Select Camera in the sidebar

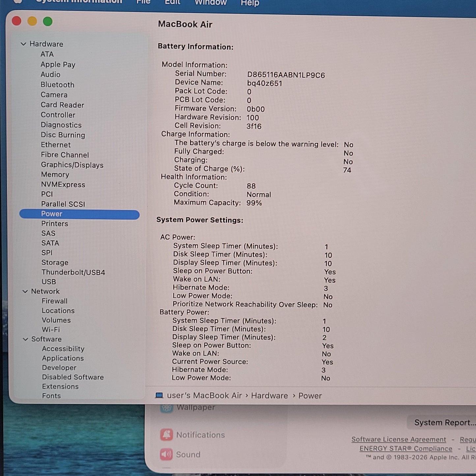[x=54, y=95]
